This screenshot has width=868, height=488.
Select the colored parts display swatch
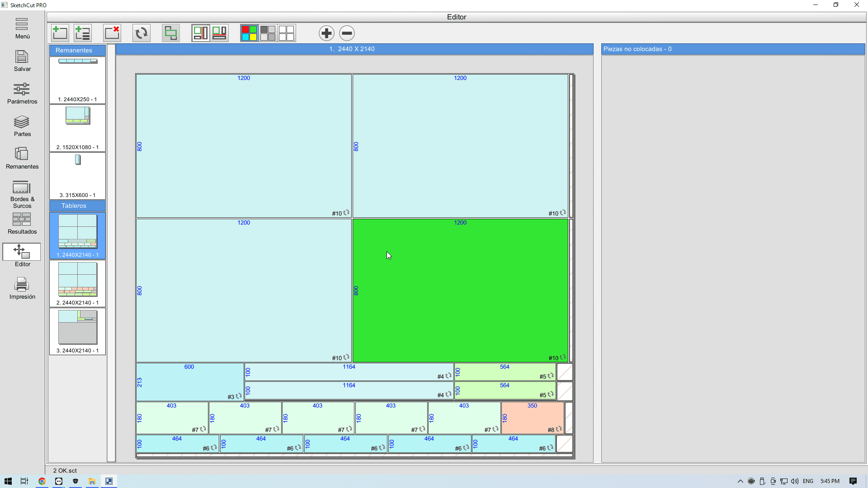(x=249, y=33)
